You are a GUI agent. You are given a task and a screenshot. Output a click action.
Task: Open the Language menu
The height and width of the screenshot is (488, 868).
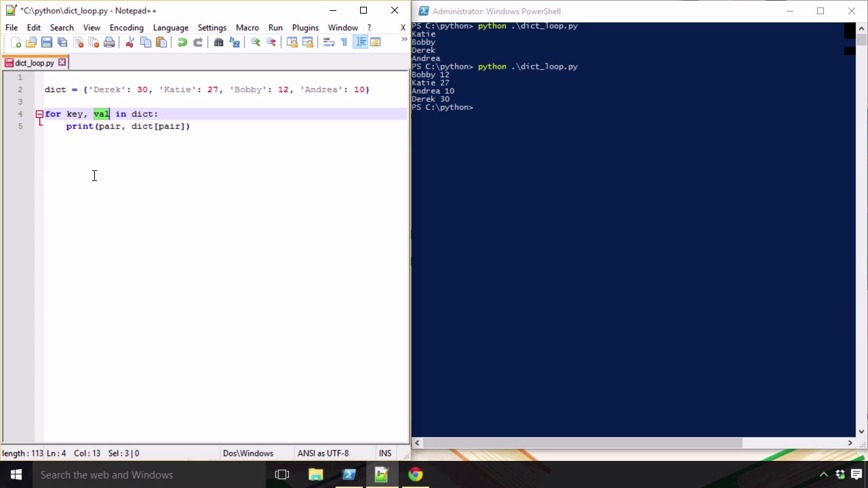[x=171, y=28]
